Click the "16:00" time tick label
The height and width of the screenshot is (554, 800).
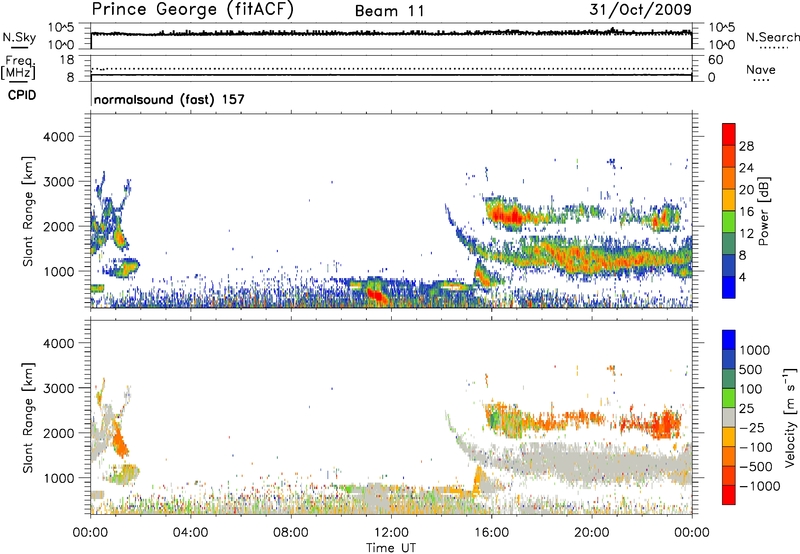pos(491,533)
